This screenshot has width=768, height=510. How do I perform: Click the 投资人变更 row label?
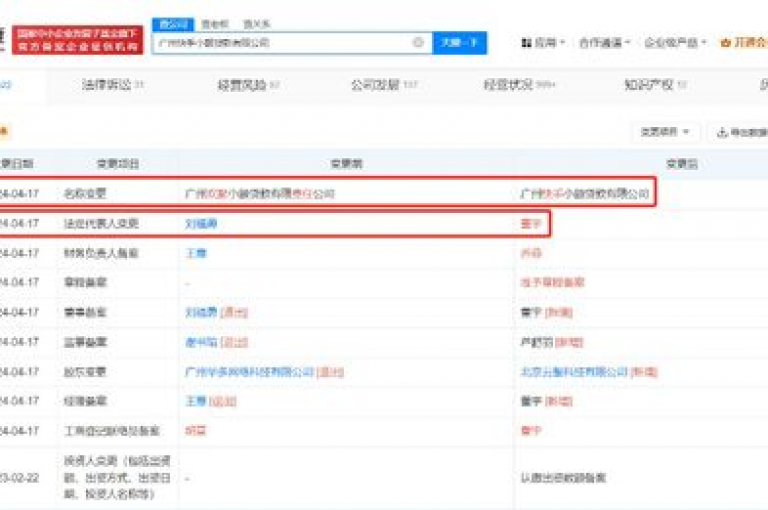[x=117, y=478]
